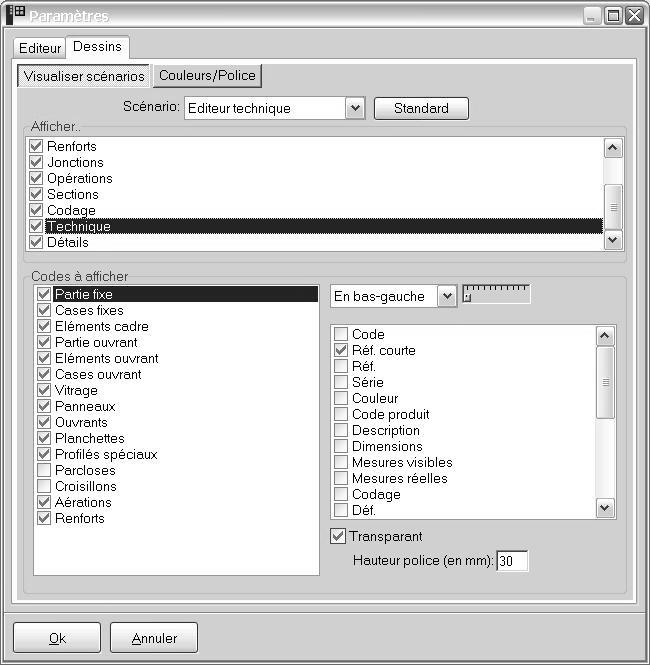Minimize the Paramètres window

point(591,16)
